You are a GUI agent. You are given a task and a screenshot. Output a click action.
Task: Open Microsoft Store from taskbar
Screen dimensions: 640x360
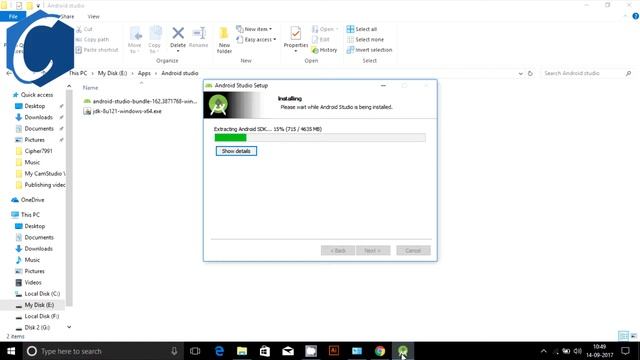coord(265,351)
